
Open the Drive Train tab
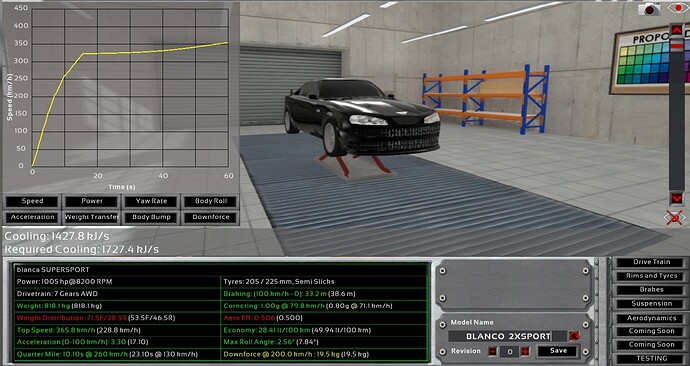651,262
